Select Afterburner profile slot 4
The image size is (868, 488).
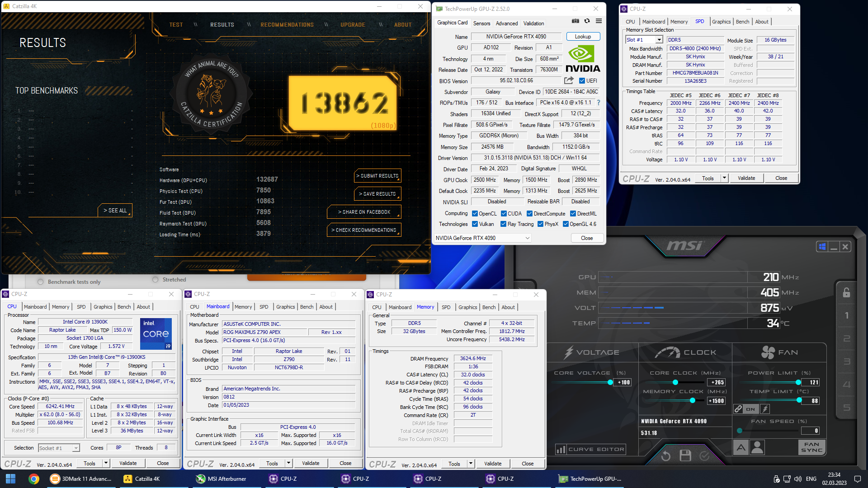point(847,385)
